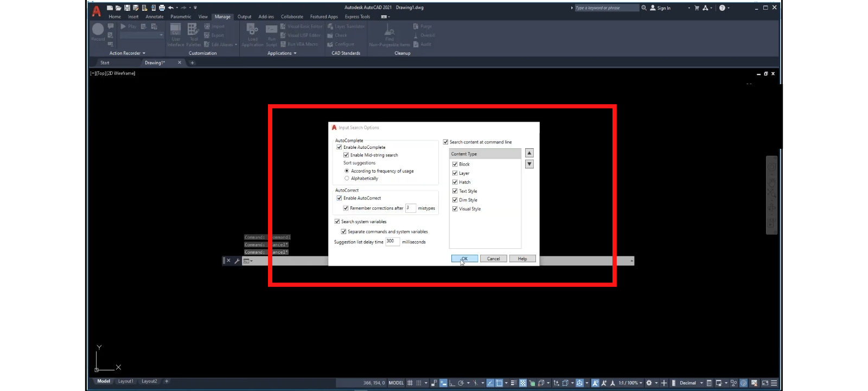The width and height of the screenshot is (868, 391).
Task: Click the Open file icon in Quick Access toolbar
Action: tap(118, 8)
